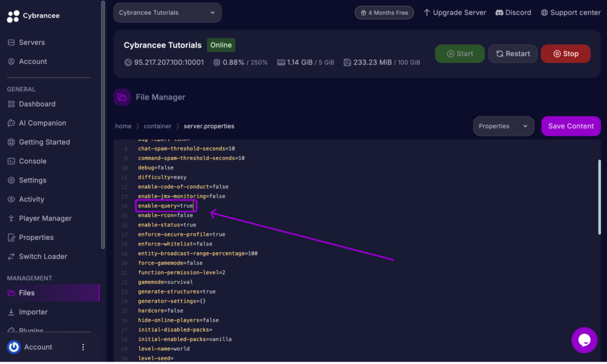Click the Settings gear icon in sidebar
The height and width of the screenshot is (364, 607).
pos(11,180)
